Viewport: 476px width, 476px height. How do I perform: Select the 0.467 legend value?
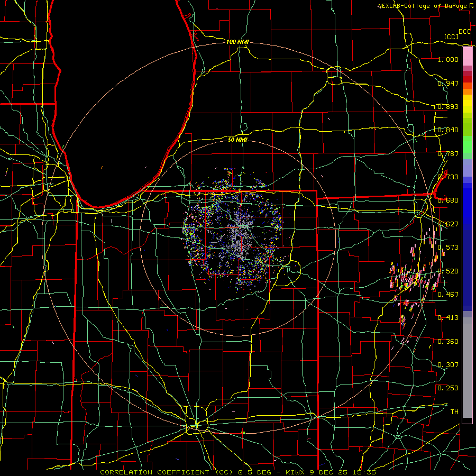click(x=448, y=295)
